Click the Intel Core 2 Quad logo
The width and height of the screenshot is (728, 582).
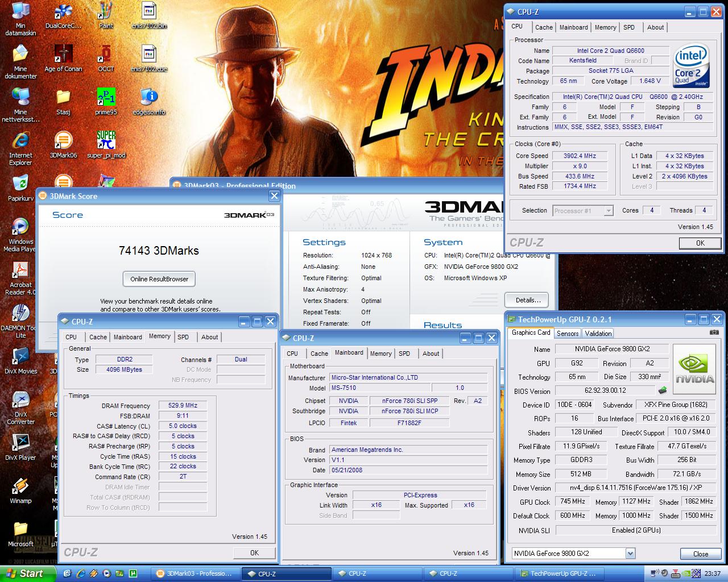coord(691,66)
